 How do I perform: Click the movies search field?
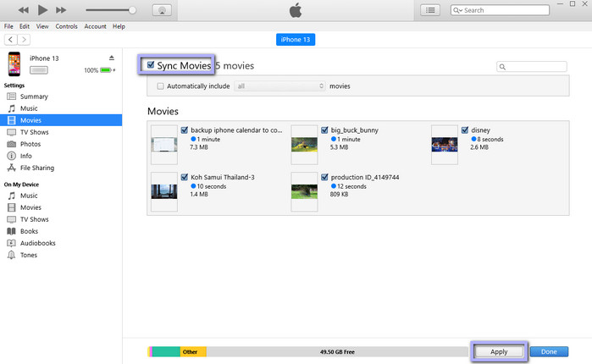pos(532,67)
